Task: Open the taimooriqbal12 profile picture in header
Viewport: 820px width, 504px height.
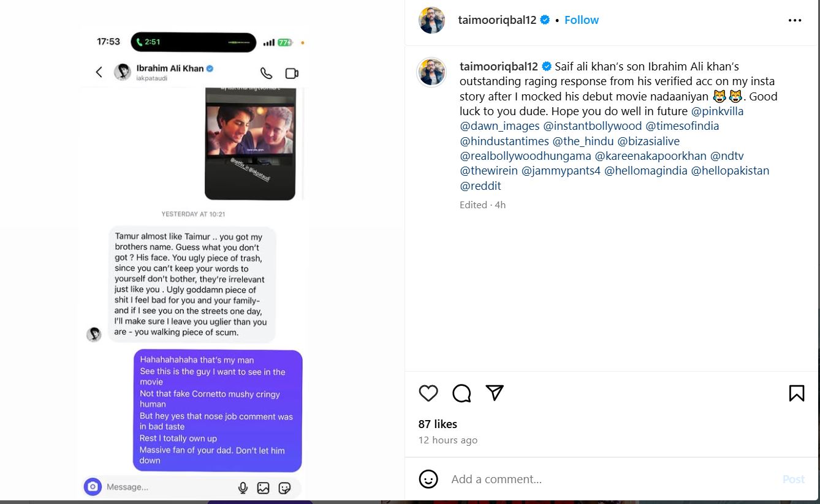Action: tap(431, 20)
